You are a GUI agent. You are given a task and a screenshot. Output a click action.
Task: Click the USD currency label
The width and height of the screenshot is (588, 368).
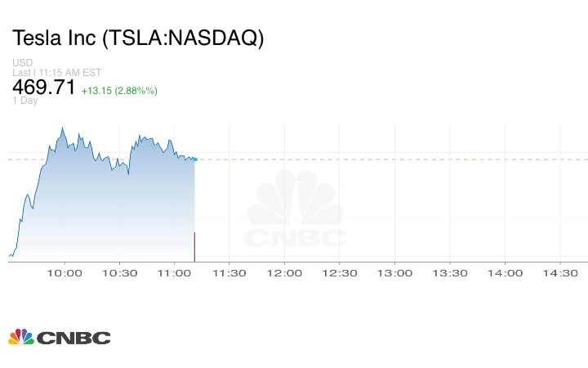point(22,63)
